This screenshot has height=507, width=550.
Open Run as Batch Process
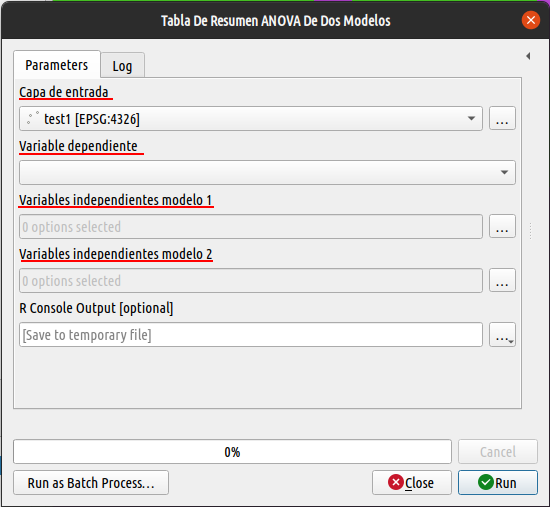click(x=91, y=483)
